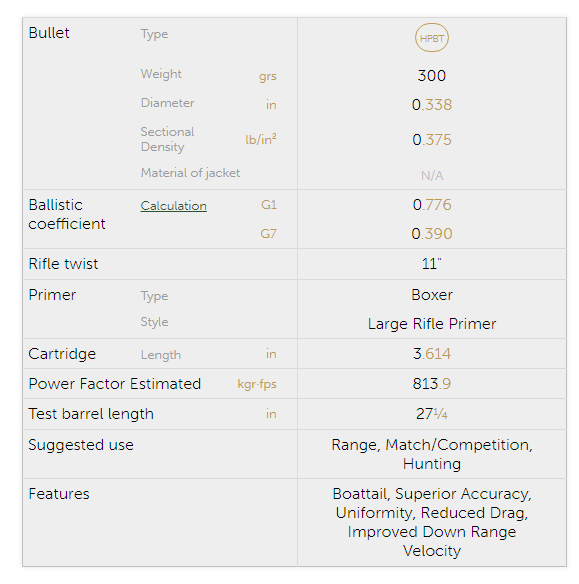The width and height of the screenshot is (579, 584).
Task: Click the Boattail, Superior Accuracy features text
Action: click(432, 494)
